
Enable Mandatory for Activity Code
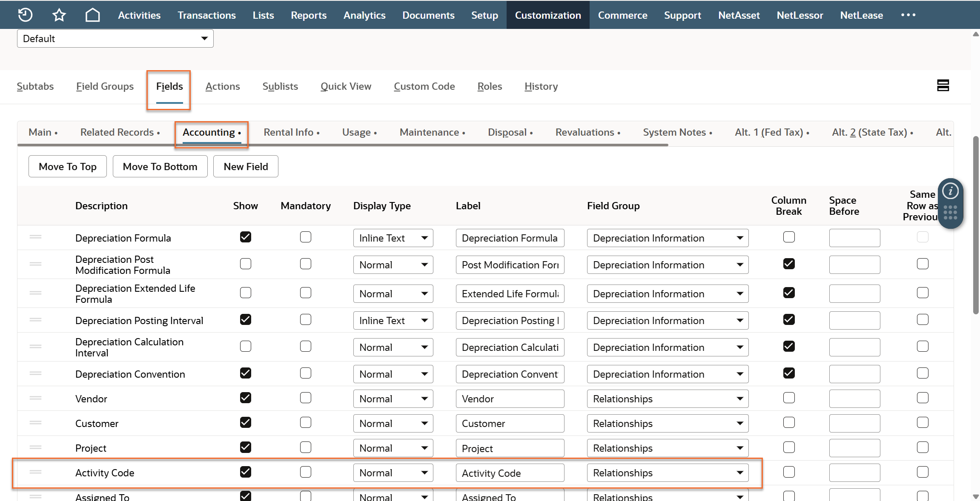[306, 472]
